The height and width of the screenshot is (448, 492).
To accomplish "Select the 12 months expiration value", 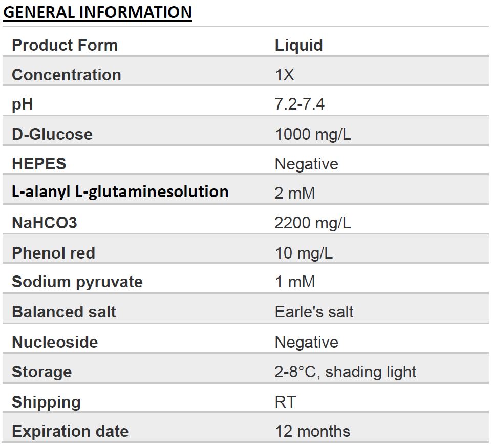I will click(312, 431).
